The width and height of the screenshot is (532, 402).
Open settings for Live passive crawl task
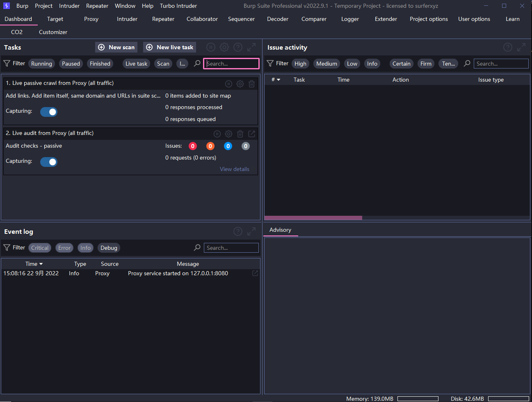(240, 84)
